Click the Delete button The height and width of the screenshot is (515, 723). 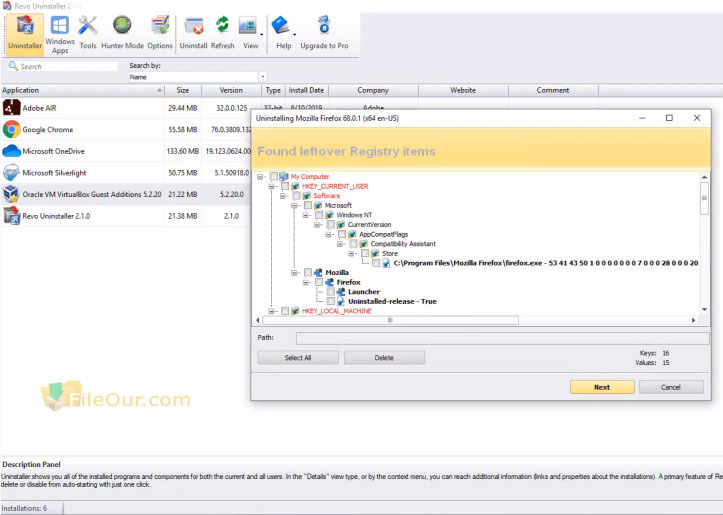click(384, 358)
